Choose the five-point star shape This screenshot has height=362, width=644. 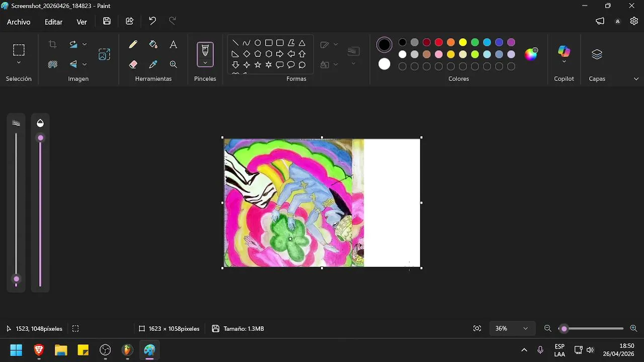[x=258, y=65]
